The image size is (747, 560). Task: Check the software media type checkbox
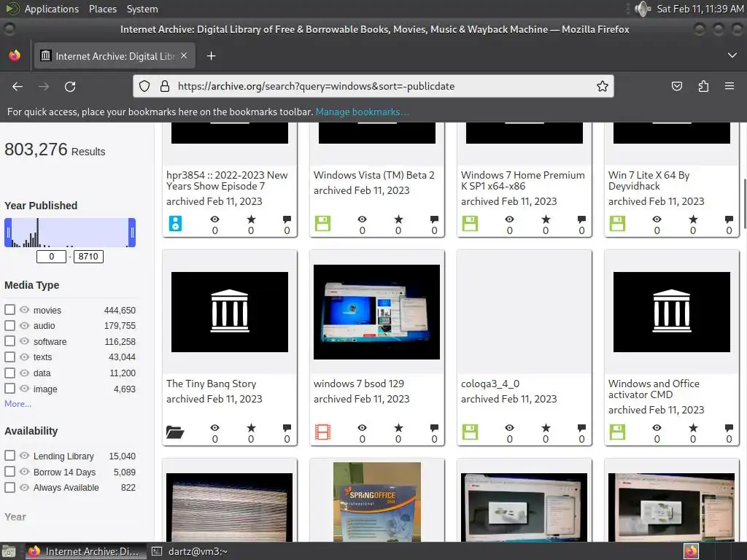pyautogui.click(x=9, y=341)
